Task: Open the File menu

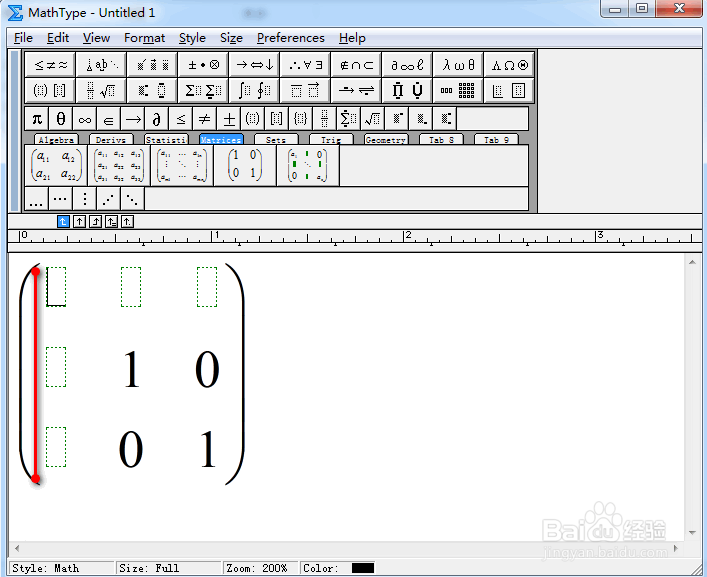Action: pos(23,38)
